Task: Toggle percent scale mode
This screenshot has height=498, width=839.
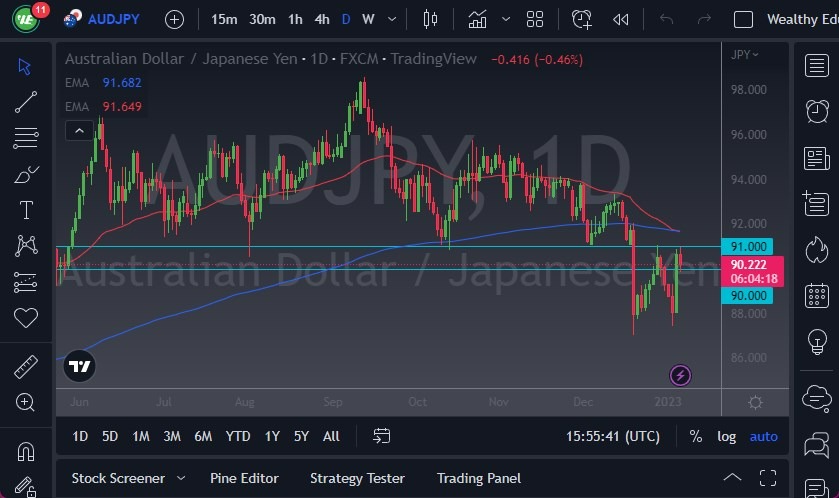Action: [x=696, y=436]
